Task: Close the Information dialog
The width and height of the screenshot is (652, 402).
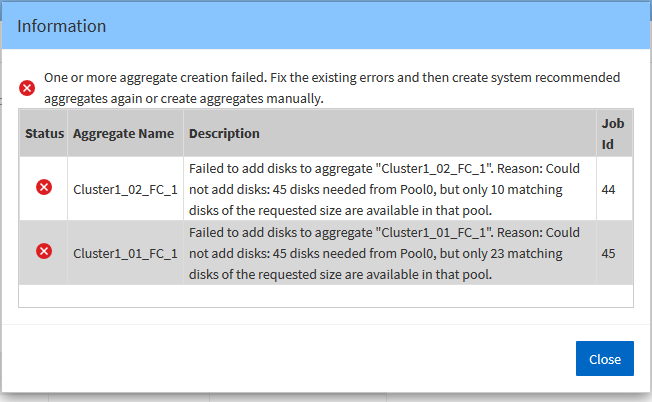Action: point(604,359)
